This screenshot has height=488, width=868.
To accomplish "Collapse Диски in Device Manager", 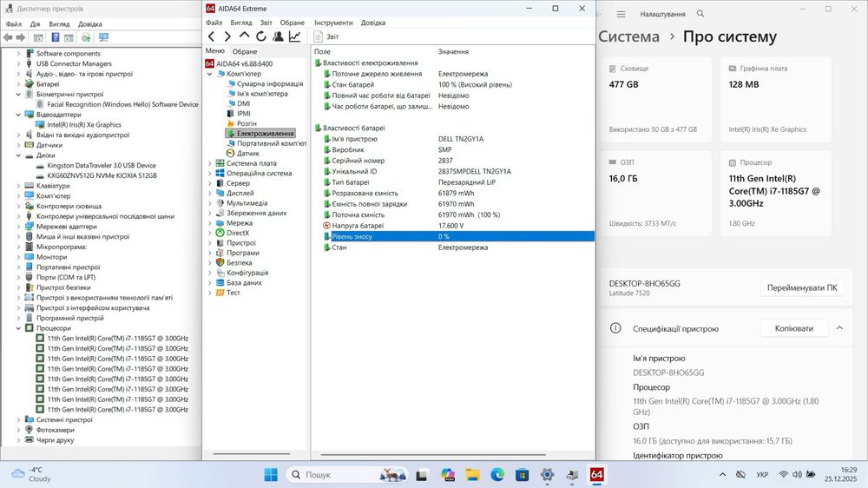I will coord(18,155).
